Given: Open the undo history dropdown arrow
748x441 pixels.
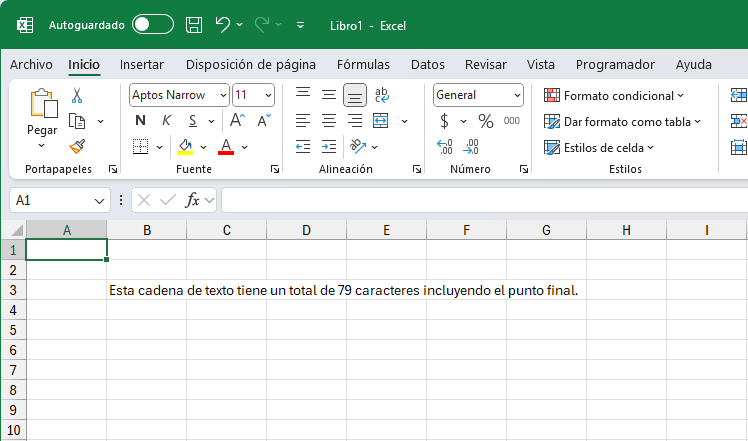Looking at the screenshot, I should point(239,24).
